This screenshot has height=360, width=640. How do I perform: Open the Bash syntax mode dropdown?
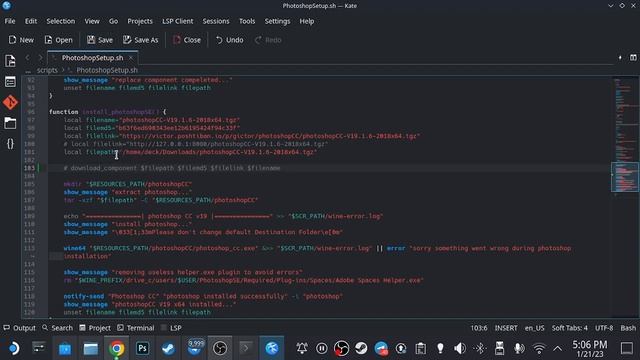pos(628,328)
